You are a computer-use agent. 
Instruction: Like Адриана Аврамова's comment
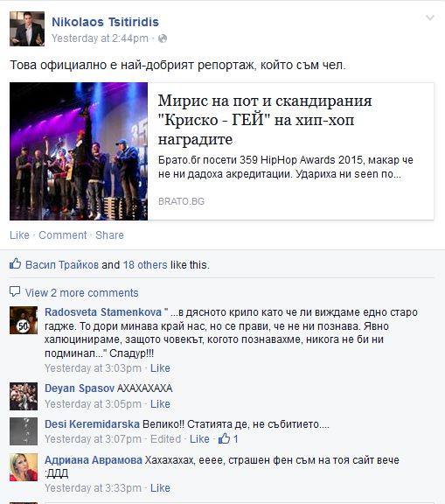tap(160, 488)
